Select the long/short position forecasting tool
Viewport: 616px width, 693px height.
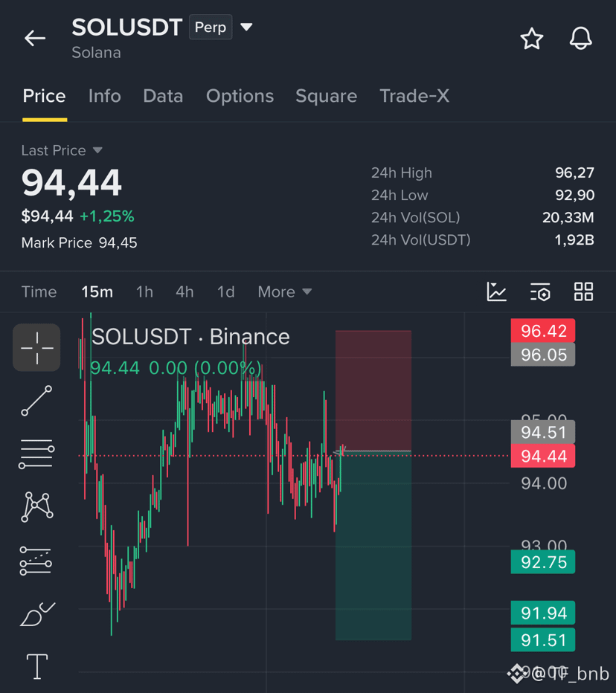point(36,561)
